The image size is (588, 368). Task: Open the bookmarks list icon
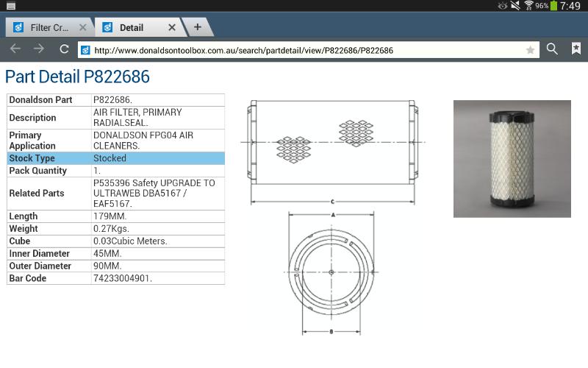[576, 49]
